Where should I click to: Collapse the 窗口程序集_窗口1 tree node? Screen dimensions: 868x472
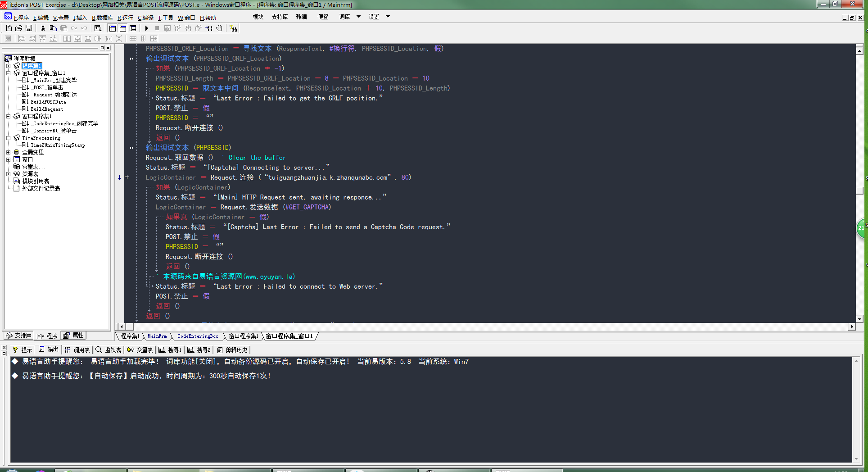(8, 73)
